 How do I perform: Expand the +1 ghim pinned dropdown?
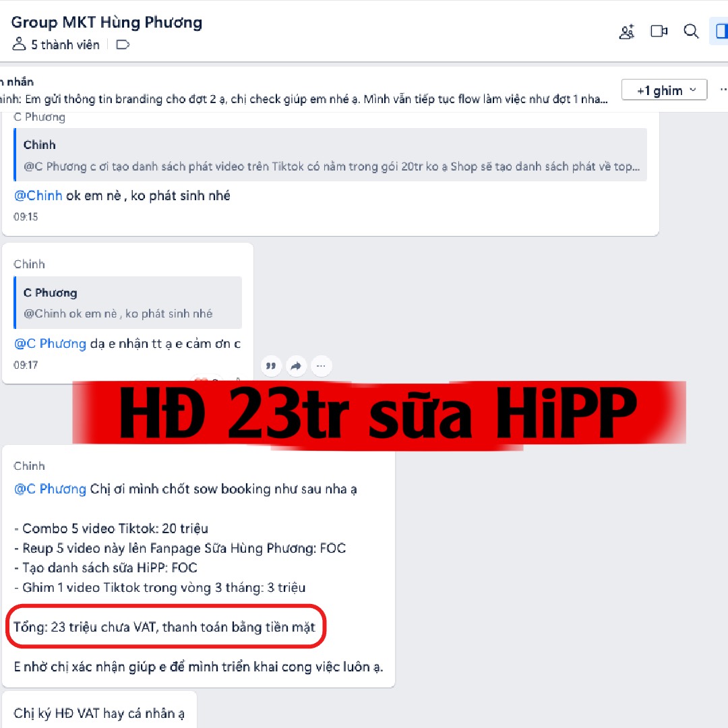coord(664,90)
